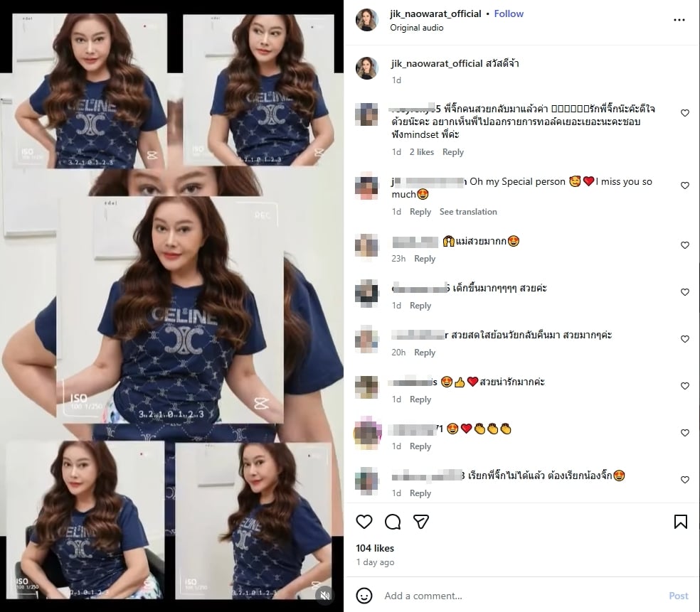Click 'See translation' under the English comment
Image resolution: width=700 pixels, height=612 pixels.
tap(468, 212)
